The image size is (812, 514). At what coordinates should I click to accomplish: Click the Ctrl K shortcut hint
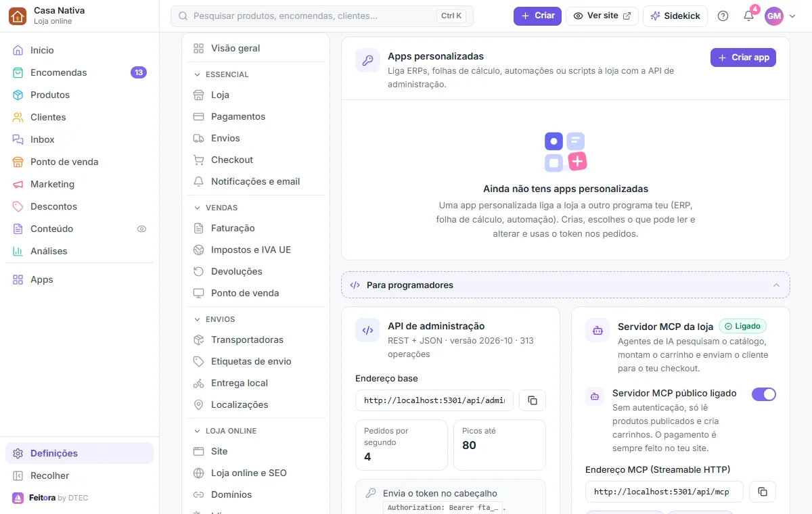coord(451,16)
